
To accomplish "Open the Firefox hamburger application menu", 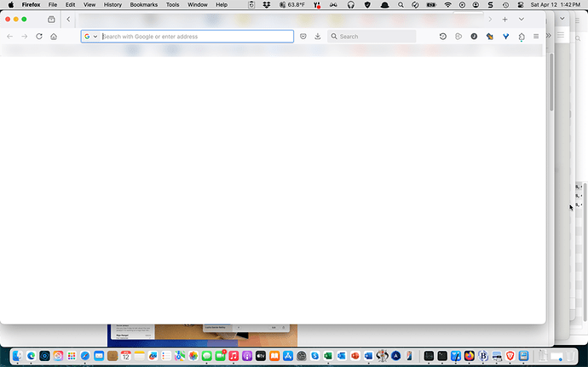I will pyautogui.click(x=536, y=37).
